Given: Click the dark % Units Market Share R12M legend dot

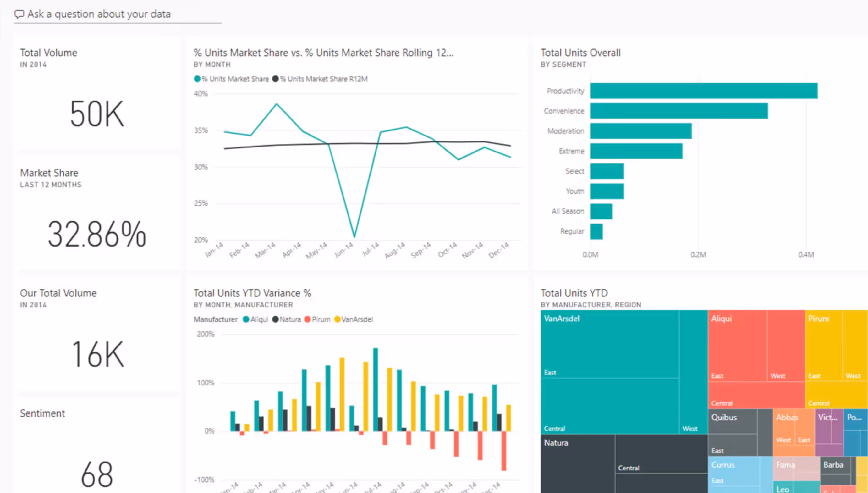Looking at the screenshot, I should click(276, 79).
